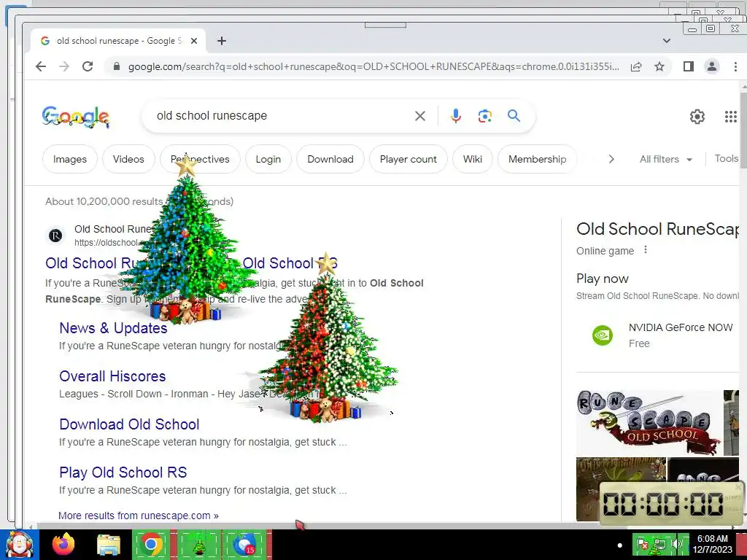Open the tab search dropdown arrow
The image size is (747, 560).
click(667, 41)
